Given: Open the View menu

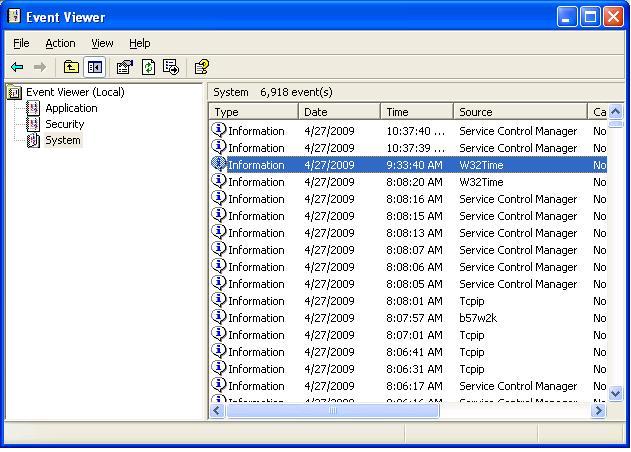Looking at the screenshot, I should click(102, 43).
